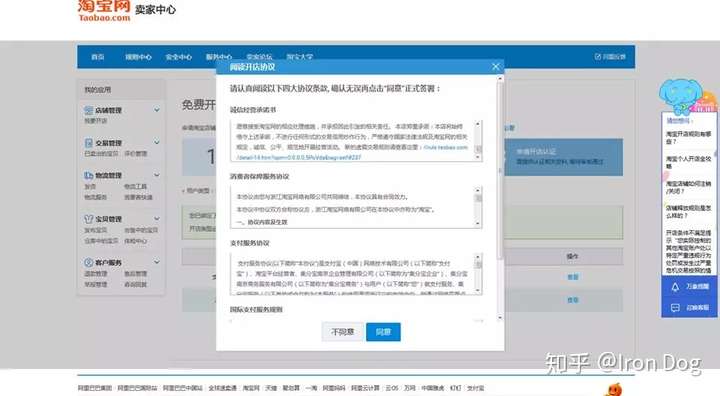Click the dialog's main scrollbar down arrow
Image resolution: width=720 pixels, height=396 pixels.
click(500, 317)
